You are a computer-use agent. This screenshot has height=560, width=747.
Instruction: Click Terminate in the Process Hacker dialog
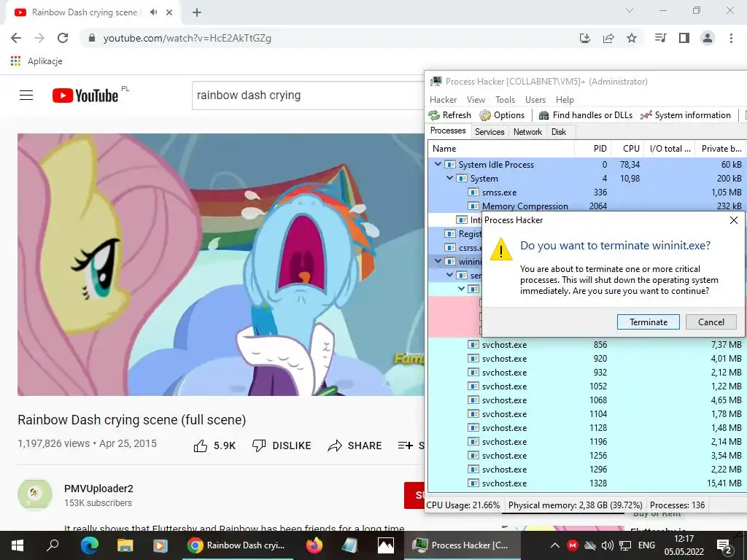point(648,322)
